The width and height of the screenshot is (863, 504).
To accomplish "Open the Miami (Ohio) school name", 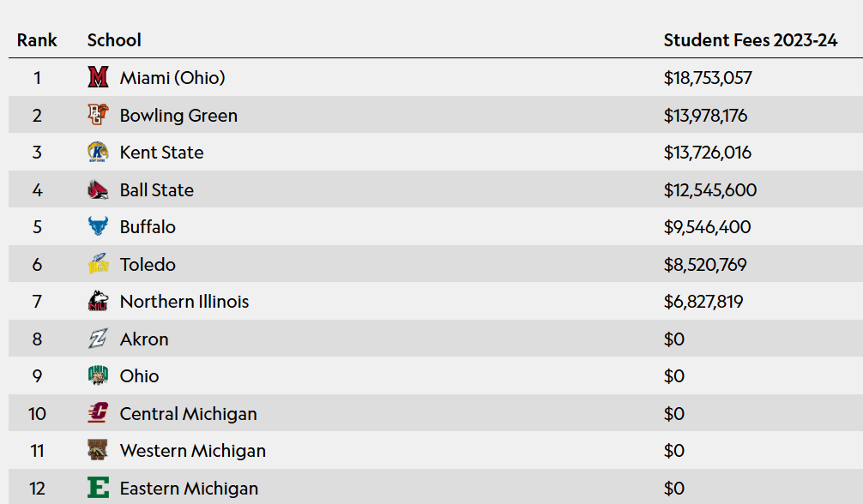I will 172,78.
